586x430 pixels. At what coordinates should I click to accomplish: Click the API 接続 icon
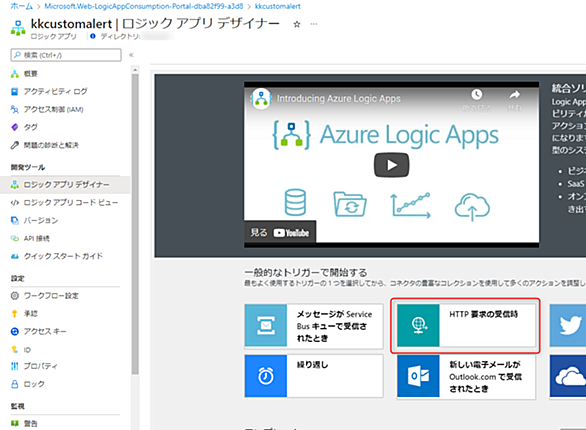[15, 238]
